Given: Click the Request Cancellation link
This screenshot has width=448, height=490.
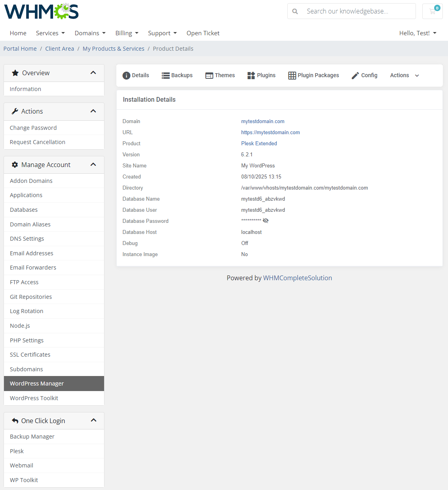Looking at the screenshot, I should click(x=37, y=142).
